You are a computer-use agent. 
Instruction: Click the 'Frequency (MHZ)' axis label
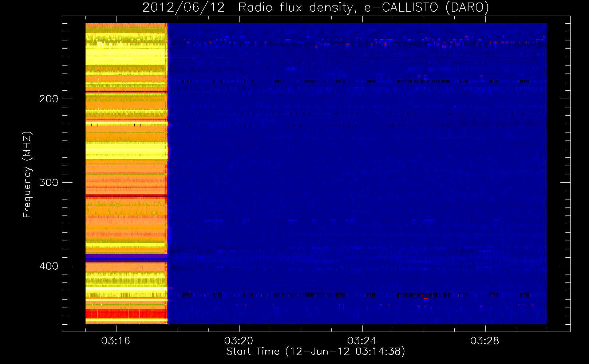tap(27, 175)
